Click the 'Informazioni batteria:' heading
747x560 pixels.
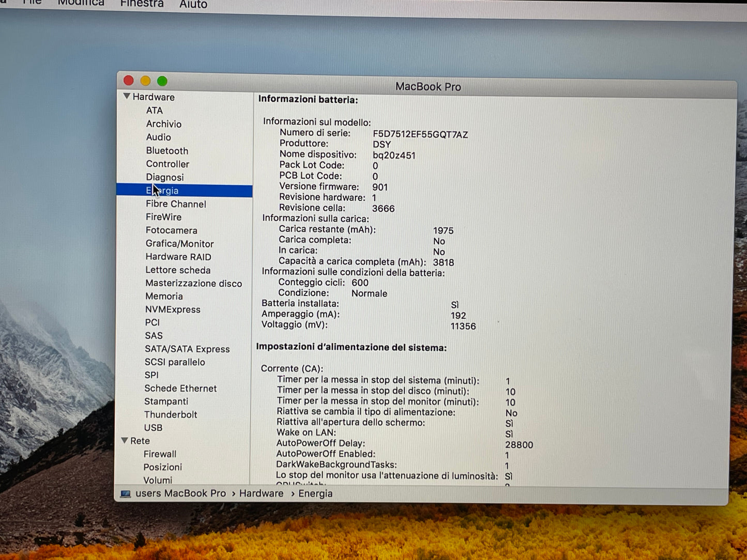308,100
